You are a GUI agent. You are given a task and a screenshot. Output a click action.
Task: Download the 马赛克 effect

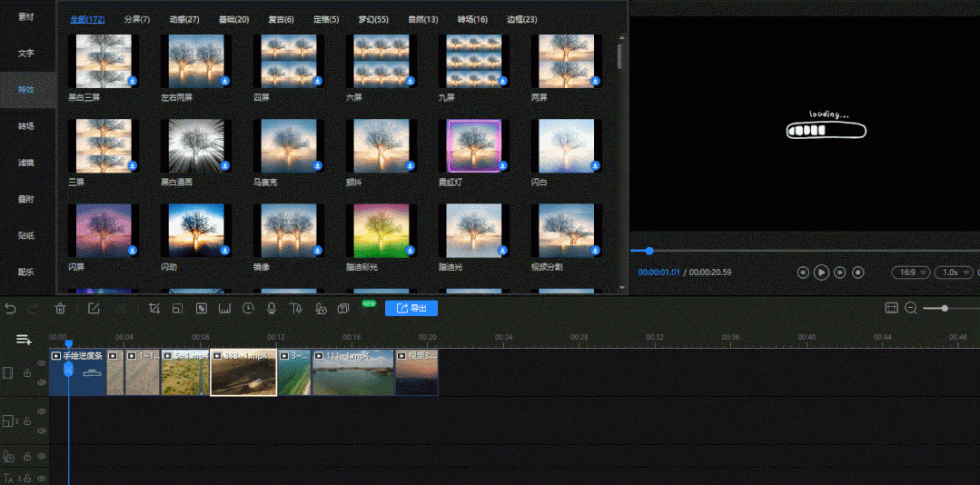pos(318,165)
